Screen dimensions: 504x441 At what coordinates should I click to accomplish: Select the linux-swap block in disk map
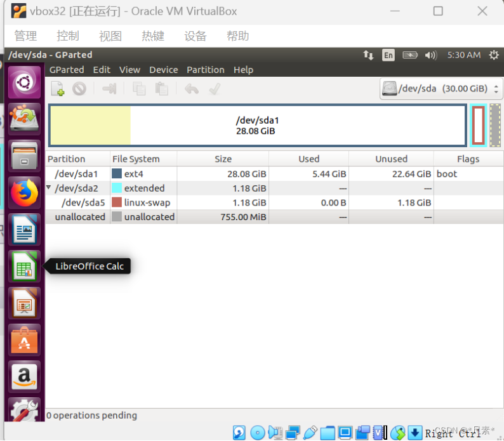(478, 126)
